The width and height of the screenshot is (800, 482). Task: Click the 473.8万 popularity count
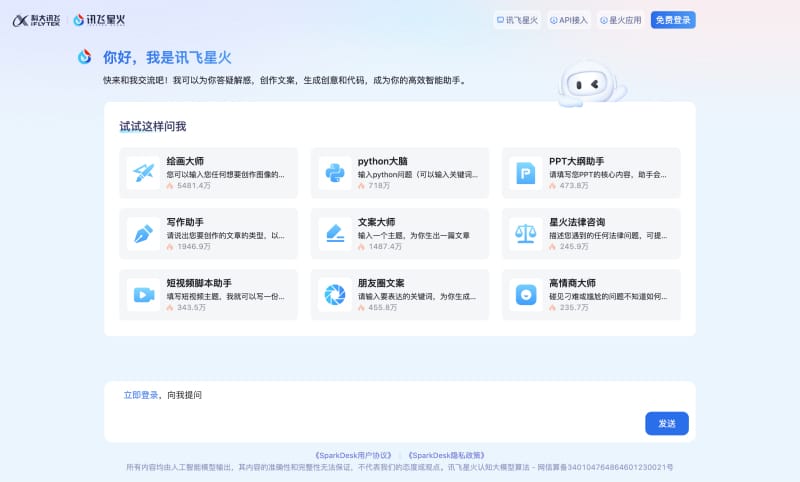(x=574, y=186)
